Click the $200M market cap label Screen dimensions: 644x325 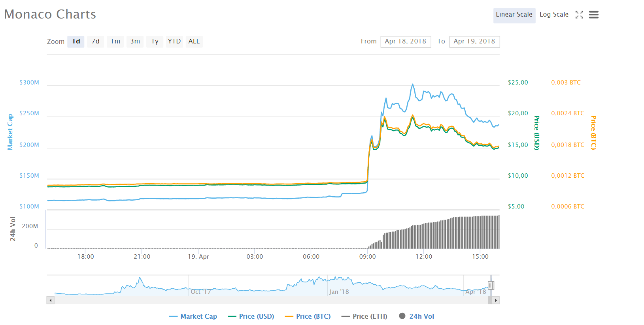coord(29,145)
